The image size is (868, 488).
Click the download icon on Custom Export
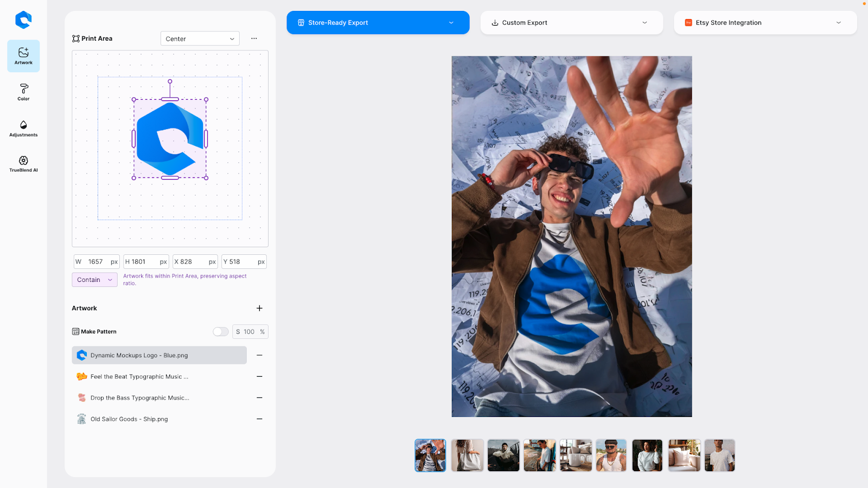[x=495, y=22]
